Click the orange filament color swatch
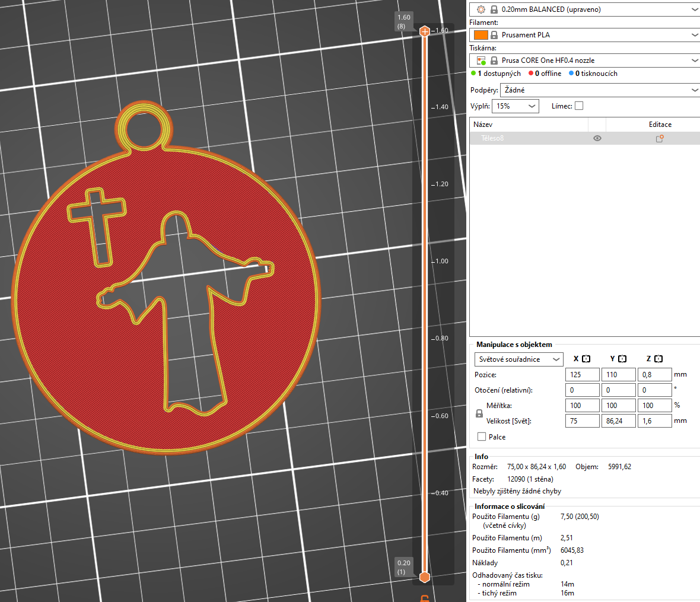The height and width of the screenshot is (602, 700). coord(481,35)
